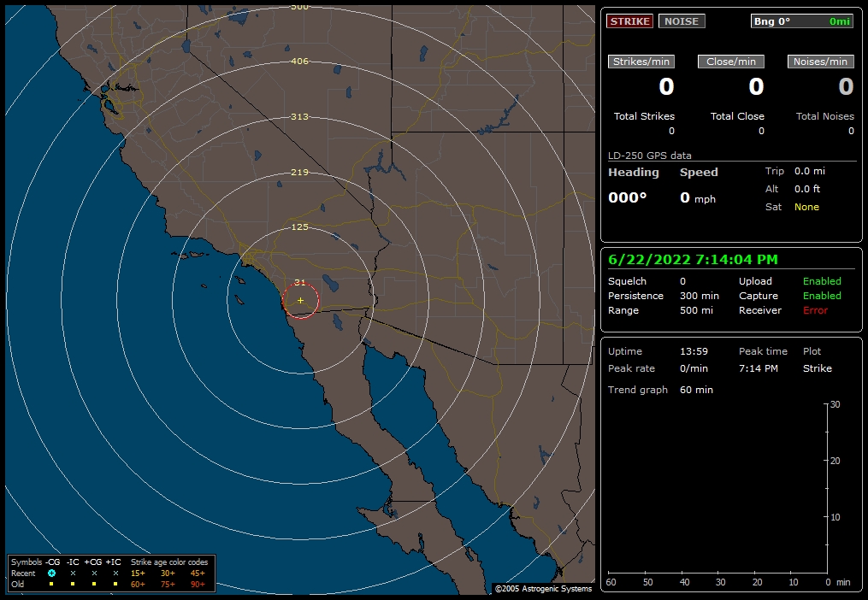Click the Plot Strike value
The height and width of the screenshot is (600, 868).
click(817, 368)
